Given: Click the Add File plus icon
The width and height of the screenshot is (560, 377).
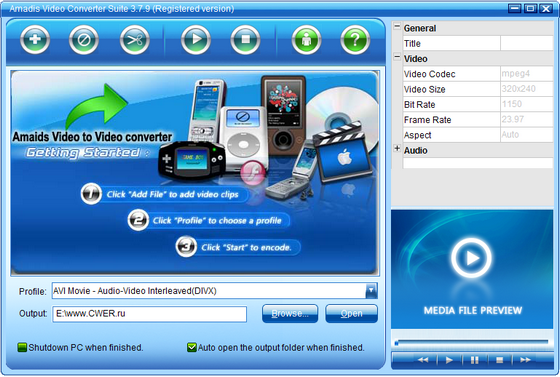Looking at the screenshot, I should point(35,40).
